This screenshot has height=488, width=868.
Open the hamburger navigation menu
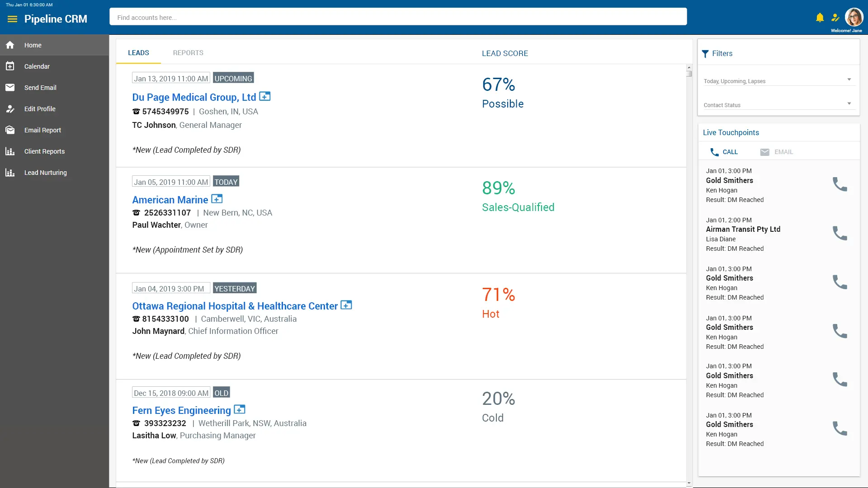tap(11, 19)
